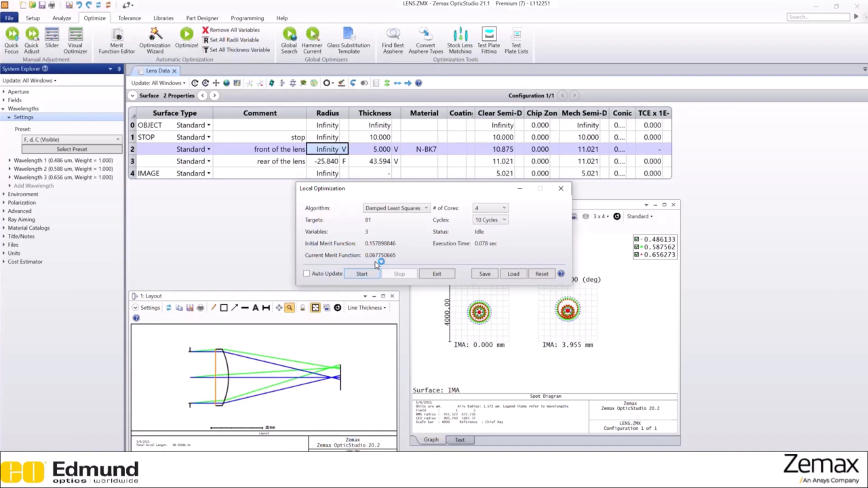Select the Material Catalogs tree item
The width and height of the screenshot is (868, 488).
coord(29,228)
